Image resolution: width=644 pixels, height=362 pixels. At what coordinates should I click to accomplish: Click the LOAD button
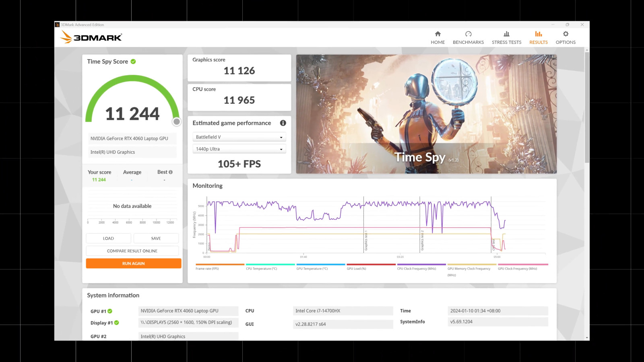pyautogui.click(x=108, y=239)
